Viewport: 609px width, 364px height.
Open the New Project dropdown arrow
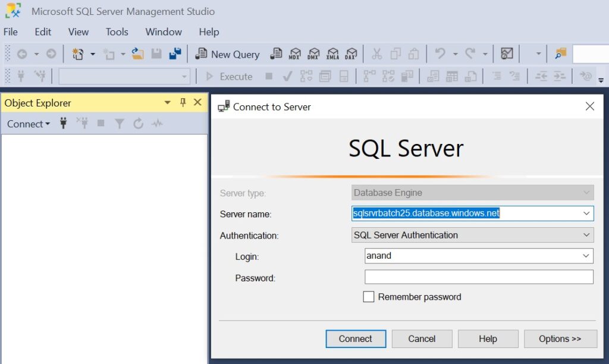(x=93, y=54)
